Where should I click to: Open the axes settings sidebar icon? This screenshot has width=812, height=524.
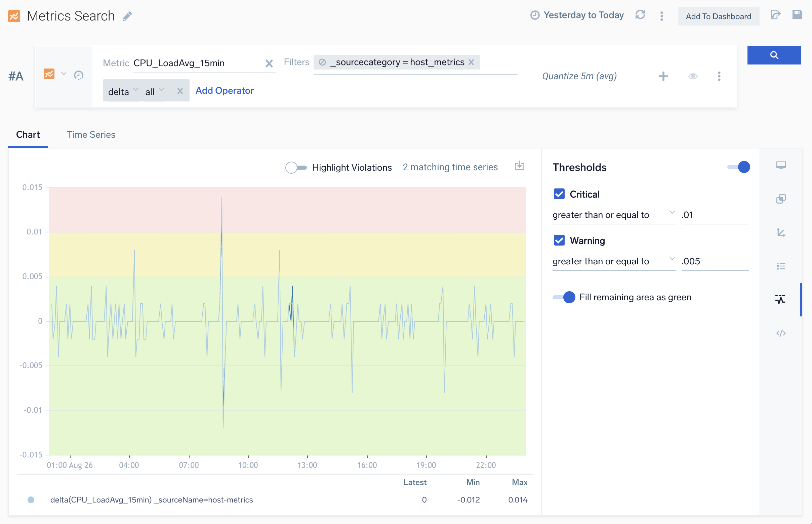(781, 232)
